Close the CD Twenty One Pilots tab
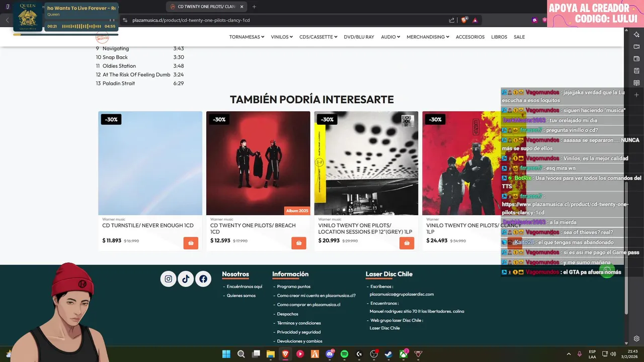The height and width of the screenshot is (362, 644). 242,7
